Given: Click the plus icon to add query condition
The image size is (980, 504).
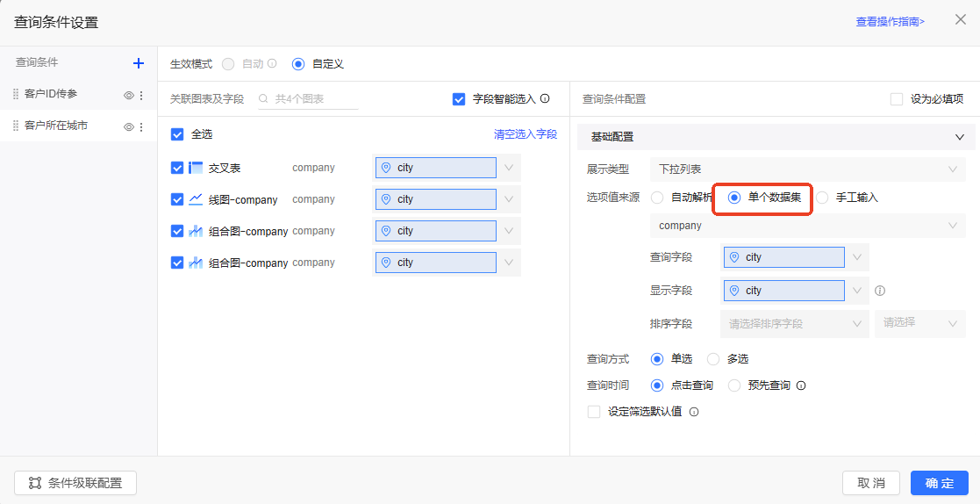Looking at the screenshot, I should click(138, 63).
